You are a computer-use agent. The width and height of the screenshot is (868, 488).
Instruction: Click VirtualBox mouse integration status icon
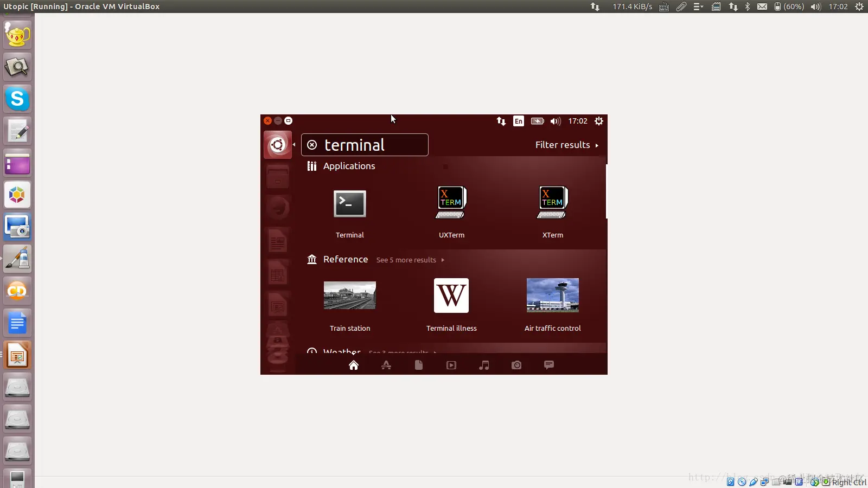[x=814, y=481]
